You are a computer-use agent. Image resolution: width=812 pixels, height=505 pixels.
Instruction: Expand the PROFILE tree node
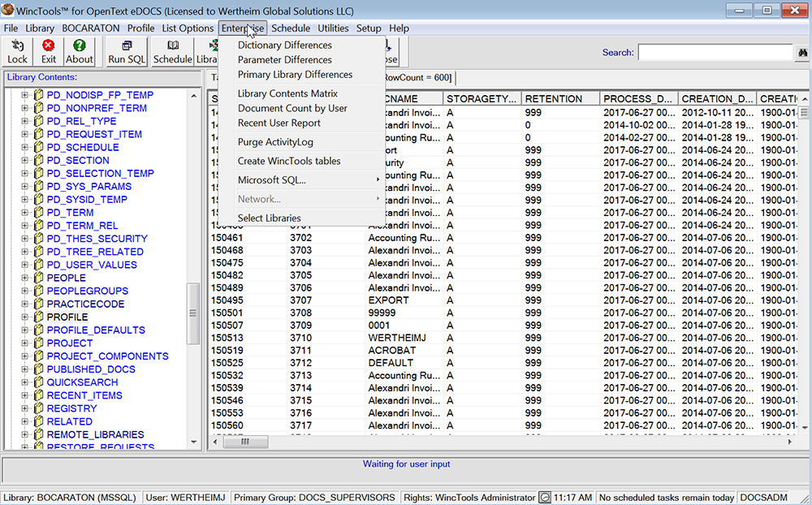point(24,317)
